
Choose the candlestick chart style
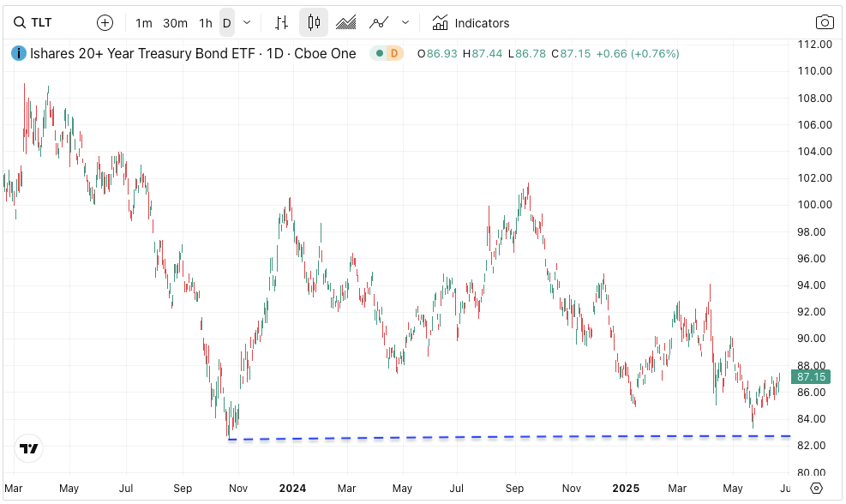pos(314,23)
